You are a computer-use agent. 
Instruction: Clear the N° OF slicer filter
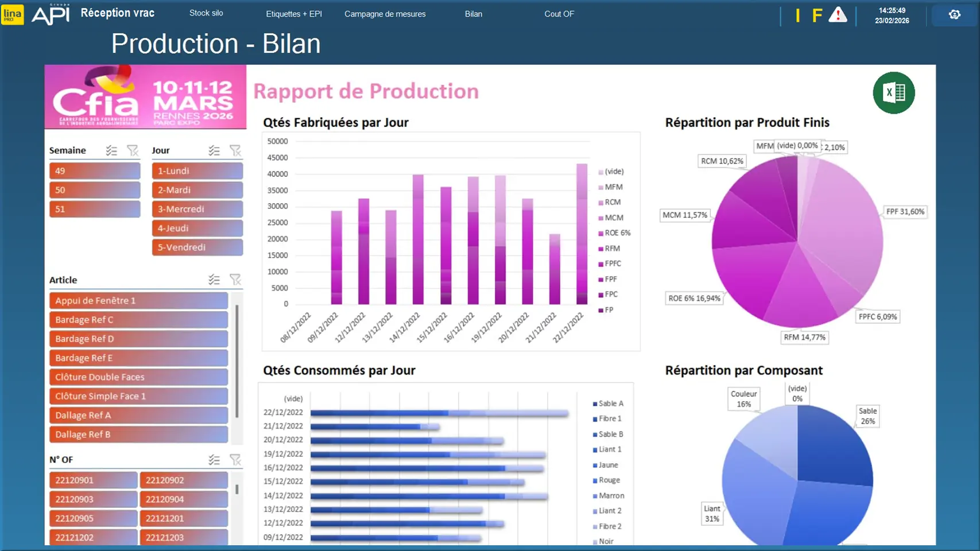pyautogui.click(x=235, y=460)
